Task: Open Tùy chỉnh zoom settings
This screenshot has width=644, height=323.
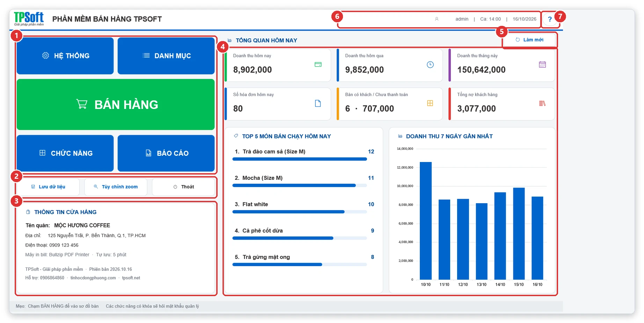Action: point(116,187)
